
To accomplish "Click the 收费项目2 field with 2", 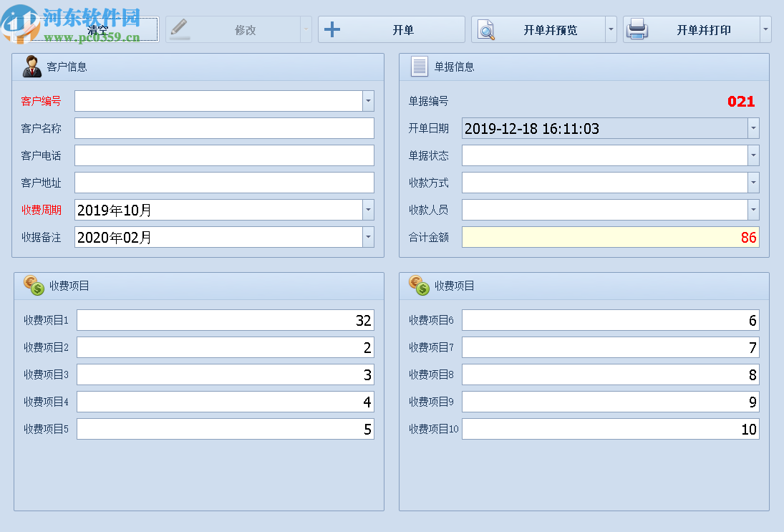I will click(x=226, y=347).
